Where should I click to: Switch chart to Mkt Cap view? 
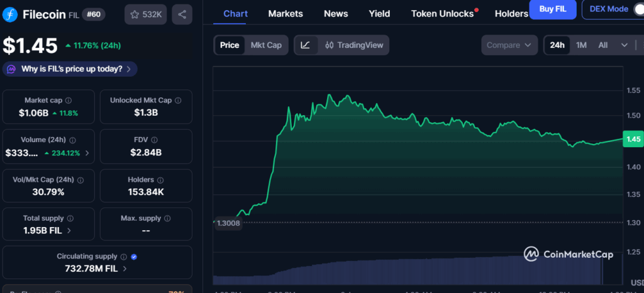point(266,45)
